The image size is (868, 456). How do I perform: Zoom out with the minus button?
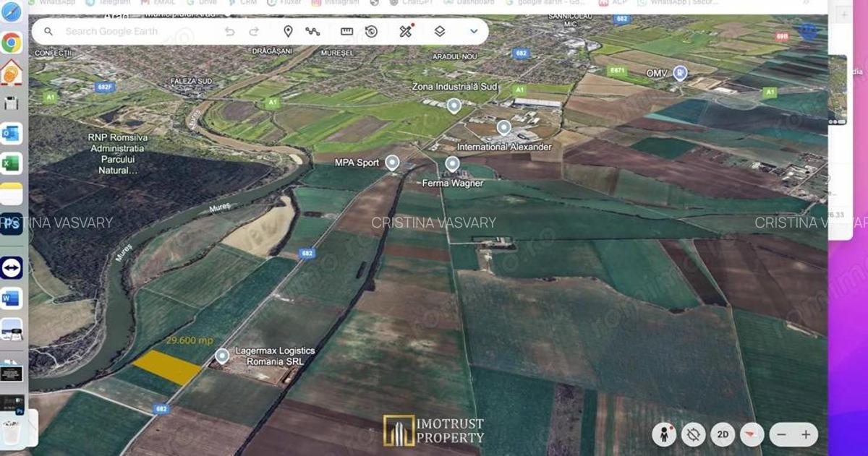780,434
